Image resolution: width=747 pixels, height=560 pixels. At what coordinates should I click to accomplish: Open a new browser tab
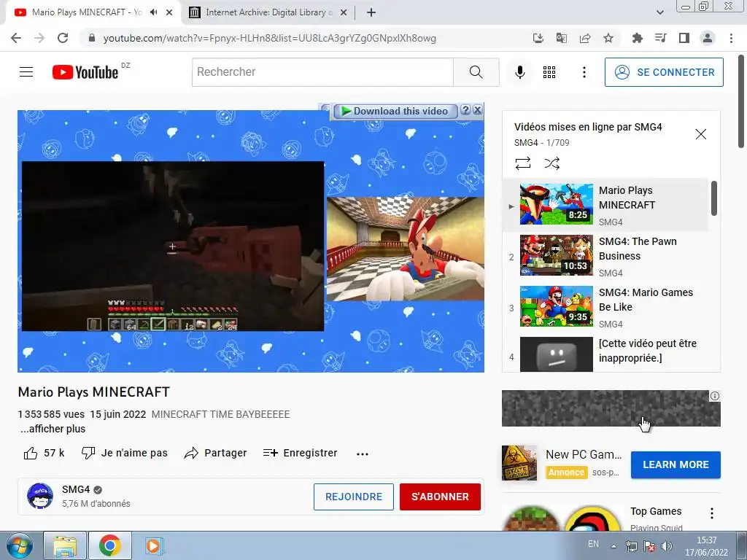point(371,12)
